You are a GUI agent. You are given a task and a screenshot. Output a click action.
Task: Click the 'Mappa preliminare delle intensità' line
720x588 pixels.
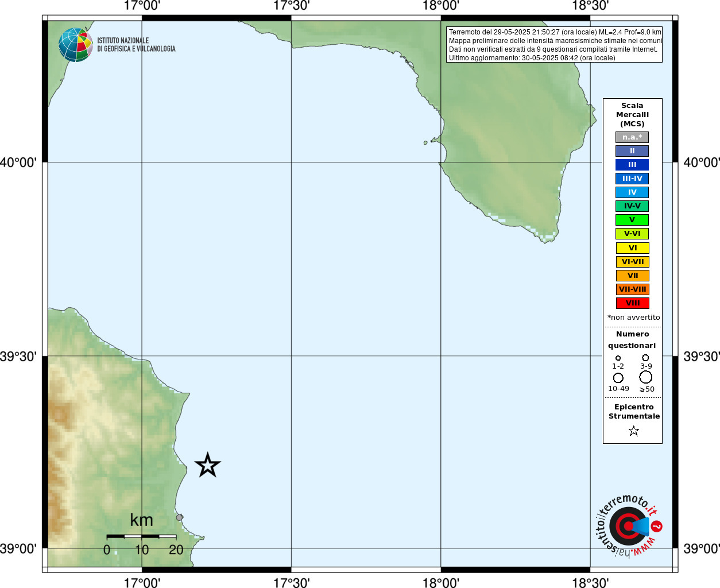pyautogui.click(x=555, y=41)
